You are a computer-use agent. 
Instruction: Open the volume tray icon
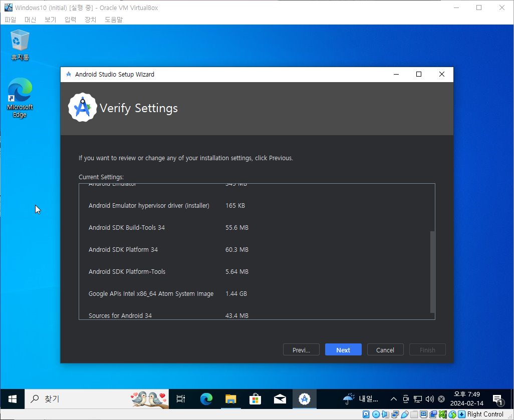pos(429,398)
